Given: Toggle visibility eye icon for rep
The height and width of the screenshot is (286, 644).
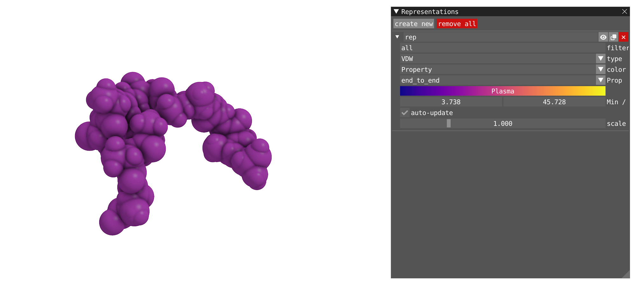Looking at the screenshot, I should [x=603, y=37].
